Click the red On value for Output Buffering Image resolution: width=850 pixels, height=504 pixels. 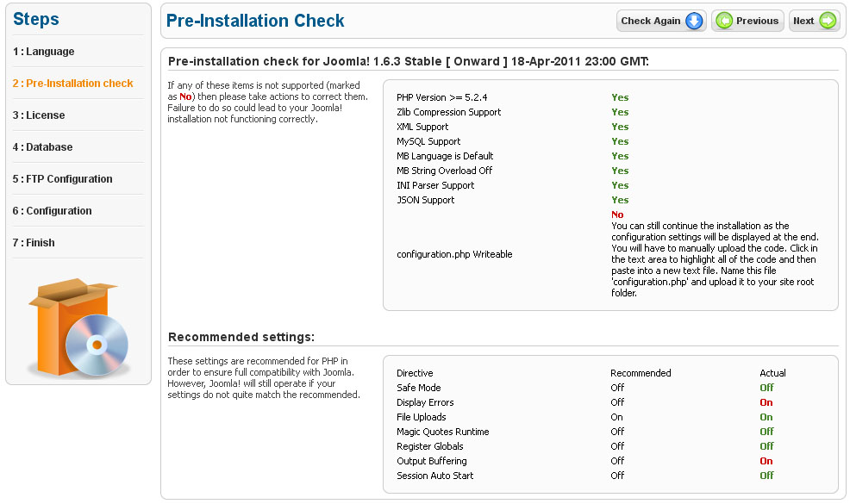pyautogui.click(x=766, y=461)
